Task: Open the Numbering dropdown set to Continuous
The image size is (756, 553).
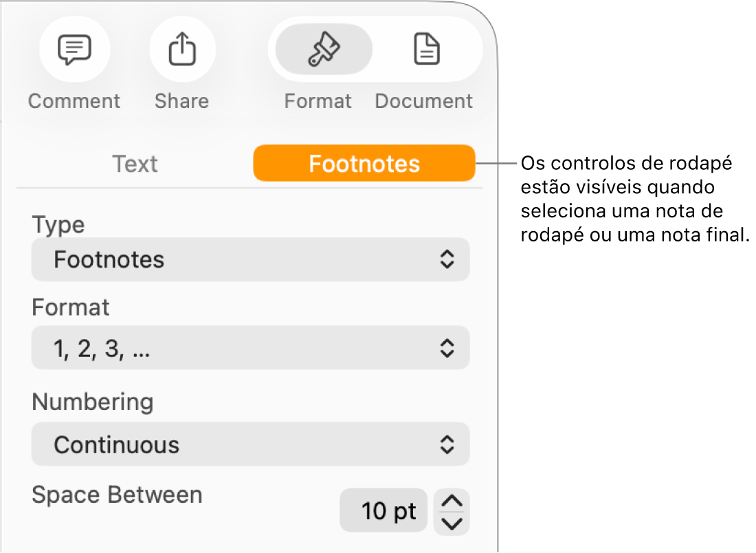Action: (250, 444)
